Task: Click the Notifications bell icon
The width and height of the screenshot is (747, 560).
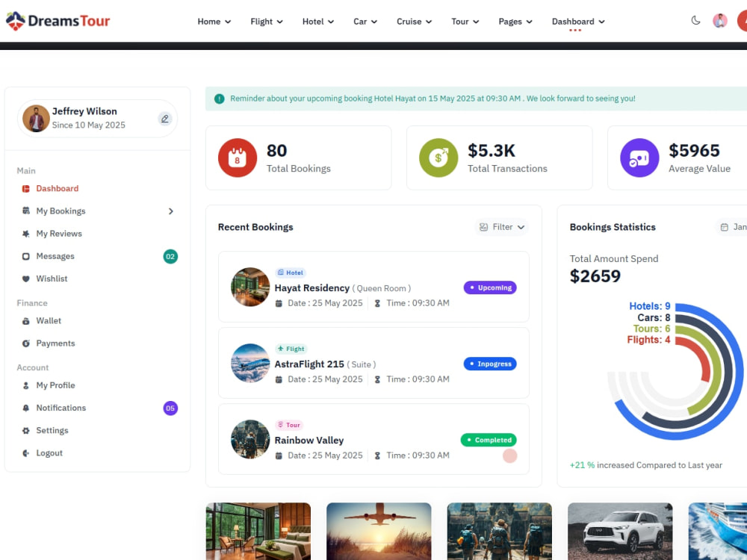Action: [x=25, y=408]
